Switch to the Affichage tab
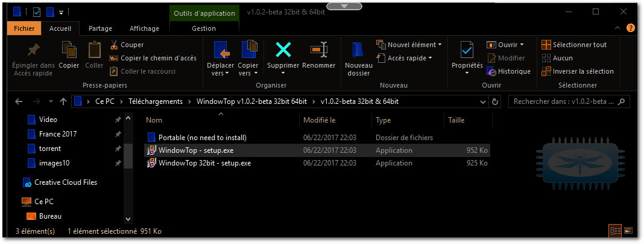644x244 pixels. coord(144,28)
